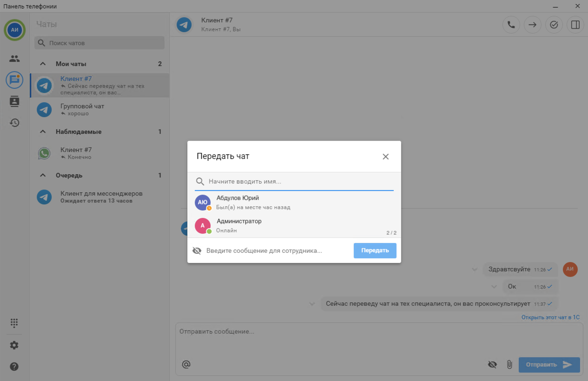Click the transfer chat arrow icon

point(532,25)
